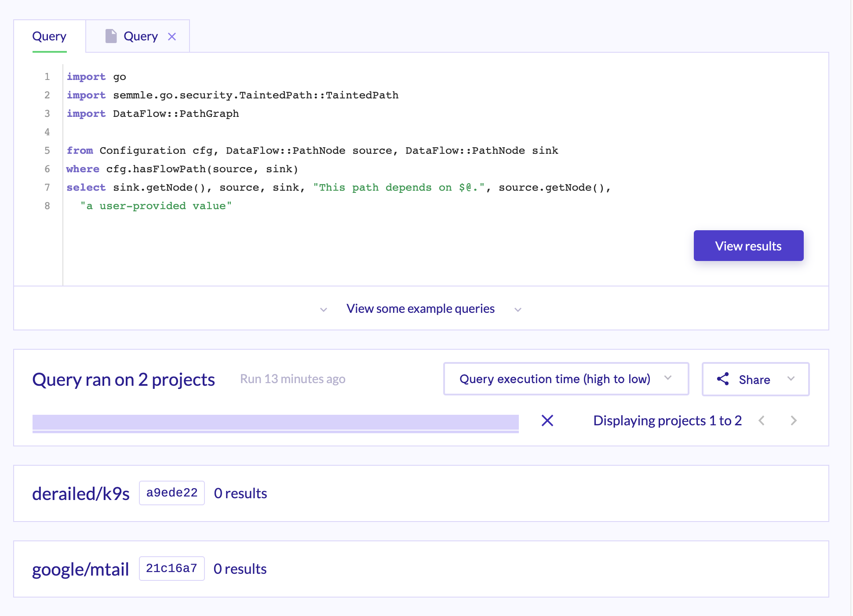The width and height of the screenshot is (853, 616).
Task: Open the Query execution time sort dropdown
Action: pos(565,379)
